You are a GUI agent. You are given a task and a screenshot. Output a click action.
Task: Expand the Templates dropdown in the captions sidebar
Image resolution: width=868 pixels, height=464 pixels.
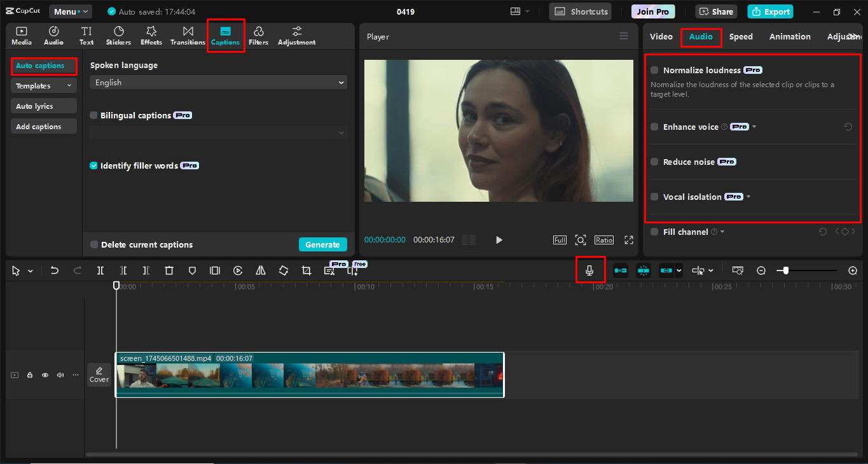pos(43,86)
